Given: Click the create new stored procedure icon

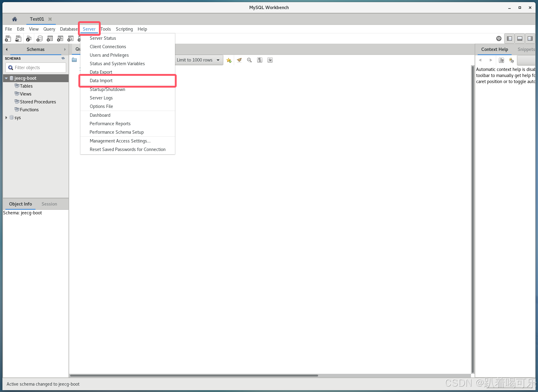Looking at the screenshot, I should (x=70, y=39).
